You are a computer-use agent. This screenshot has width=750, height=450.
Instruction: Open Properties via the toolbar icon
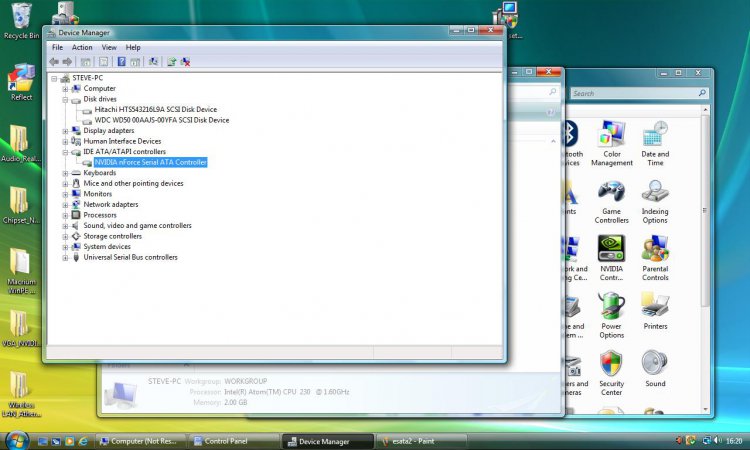point(103,62)
